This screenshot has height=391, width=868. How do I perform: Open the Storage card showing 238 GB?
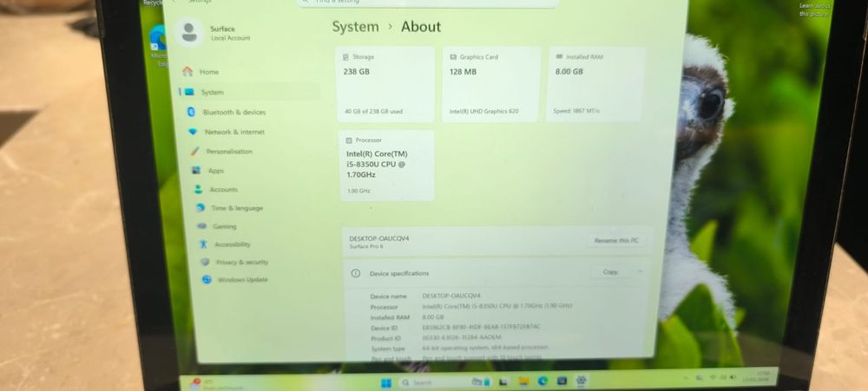tap(386, 85)
